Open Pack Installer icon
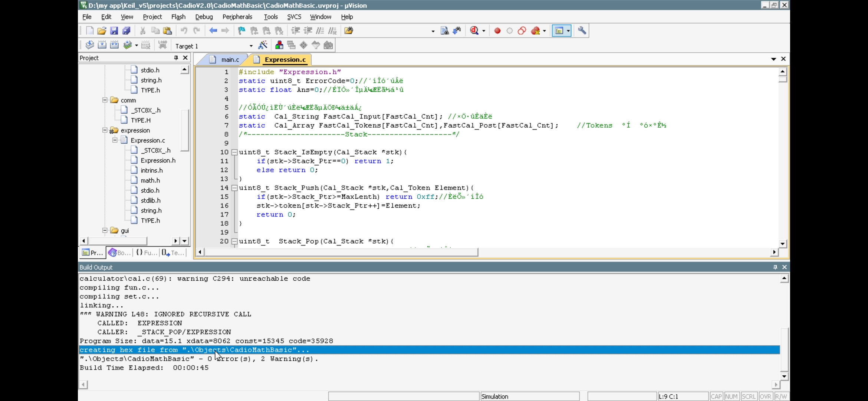Image resolution: width=868 pixels, height=401 pixels. [328, 45]
